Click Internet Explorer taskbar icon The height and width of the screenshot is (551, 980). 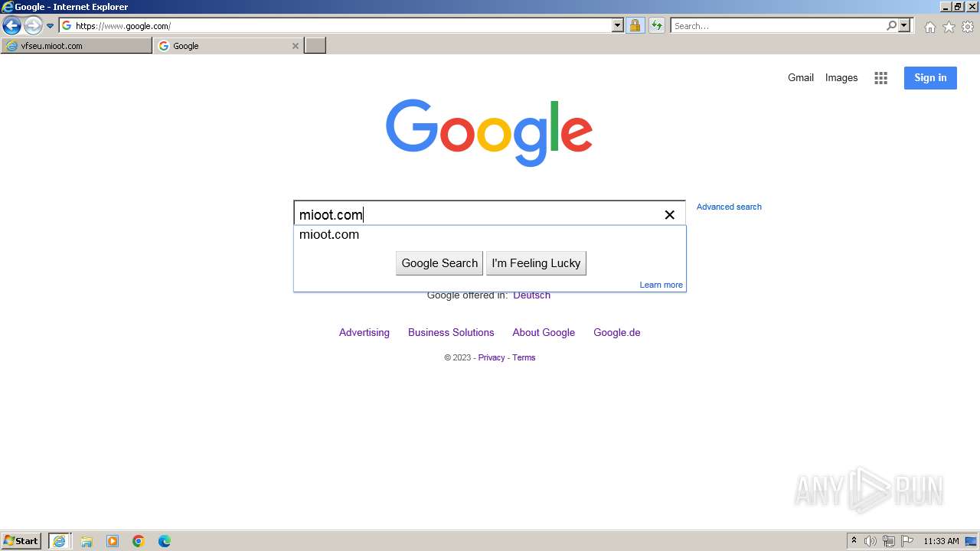tap(60, 541)
